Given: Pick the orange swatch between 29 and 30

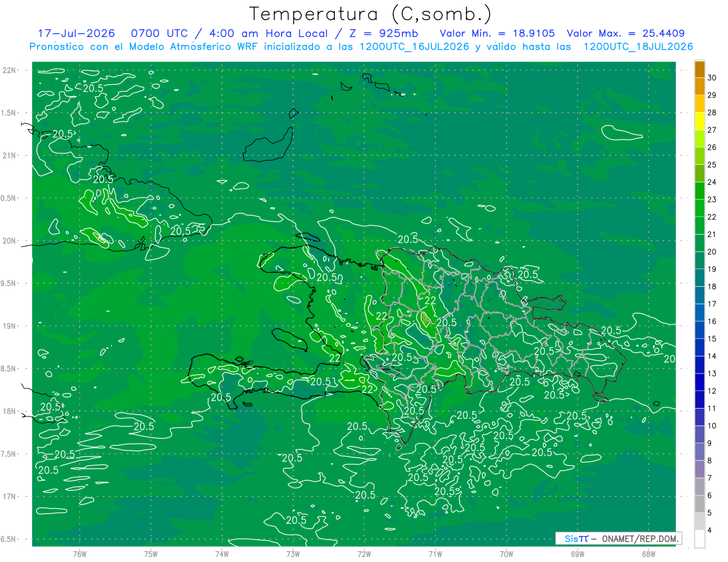Looking at the screenshot, I should click(x=700, y=86).
